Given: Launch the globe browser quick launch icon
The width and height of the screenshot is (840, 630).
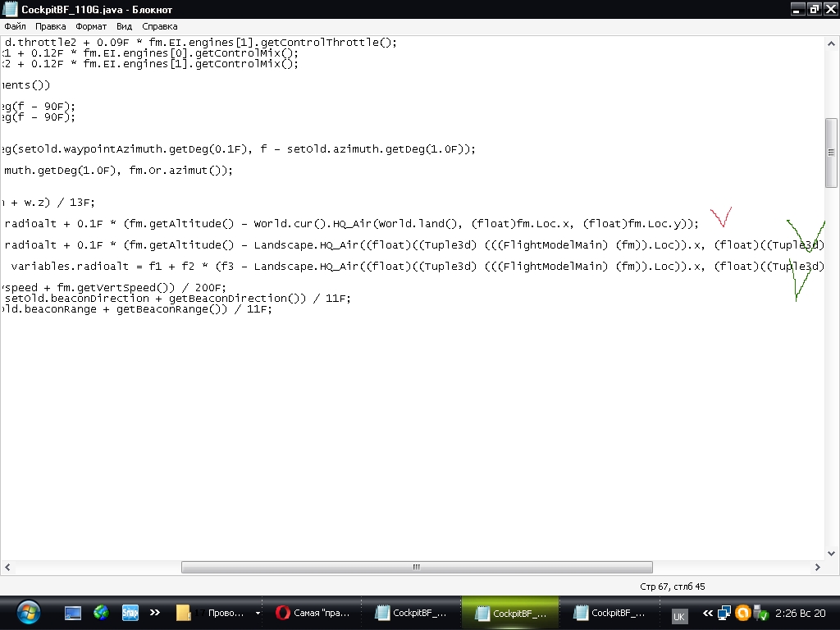Looking at the screenshot, I should [101, 613].
